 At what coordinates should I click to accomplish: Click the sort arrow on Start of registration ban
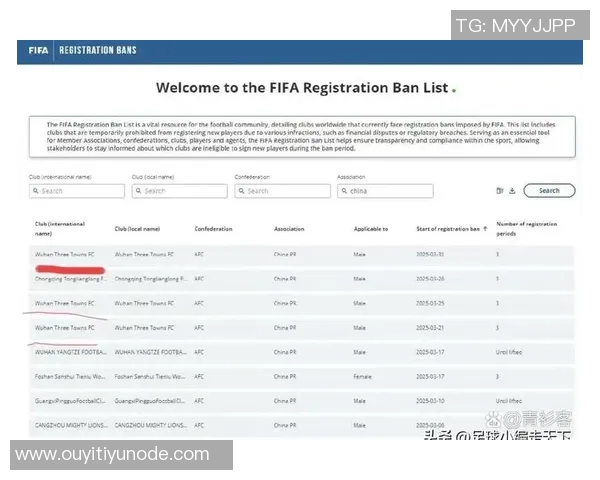pos(486,229)
